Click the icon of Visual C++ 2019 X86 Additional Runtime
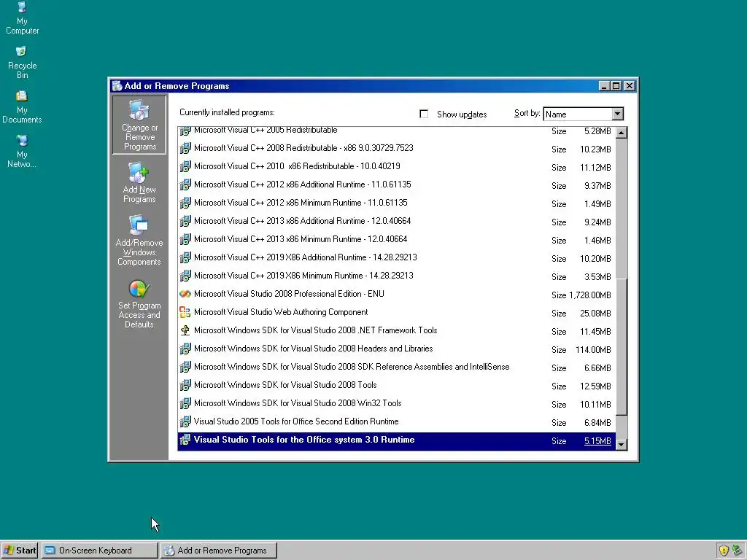 (x=185, y=257)
